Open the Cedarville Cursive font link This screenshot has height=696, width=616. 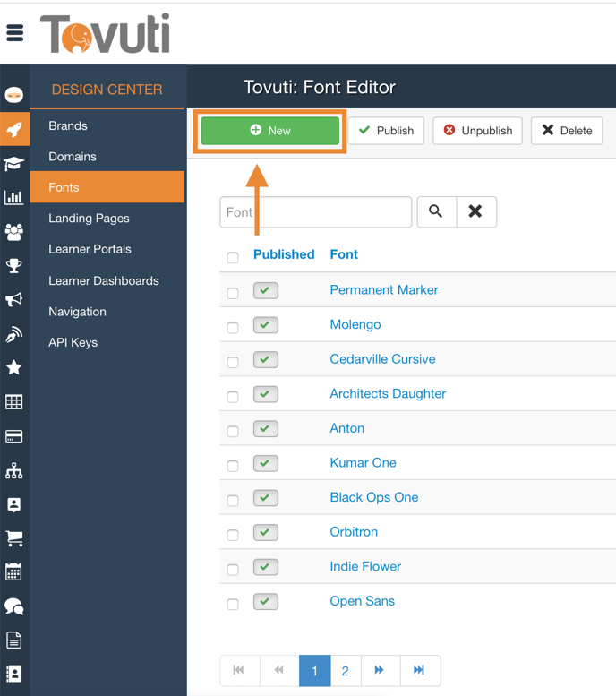click(382, 359)
